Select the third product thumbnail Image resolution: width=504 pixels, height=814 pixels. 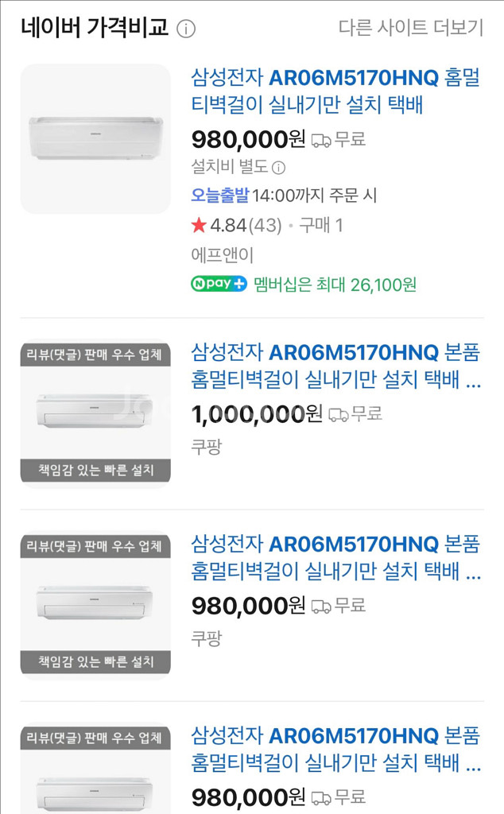coord(95,605)
